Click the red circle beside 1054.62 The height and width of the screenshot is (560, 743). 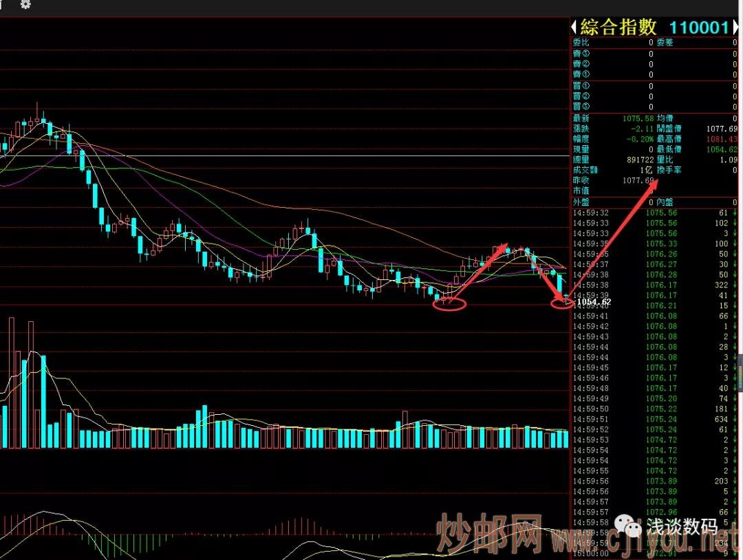[x=561, y=303]
